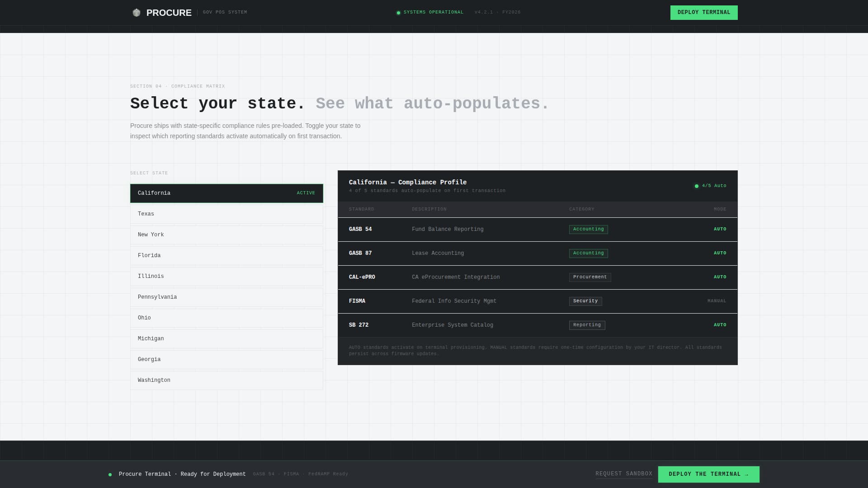Select Michigan in the state list

(x=226, y=339)
